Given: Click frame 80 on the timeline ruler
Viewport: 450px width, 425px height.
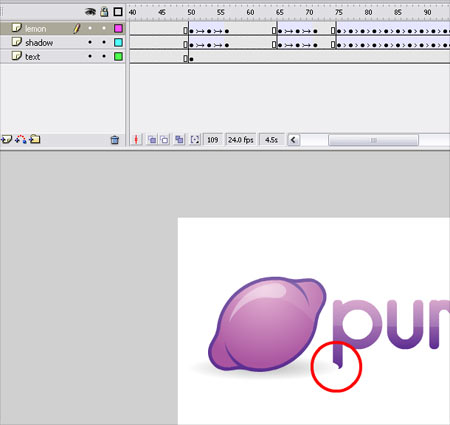Looking at the screenshot, I should (x=368, y=12).
